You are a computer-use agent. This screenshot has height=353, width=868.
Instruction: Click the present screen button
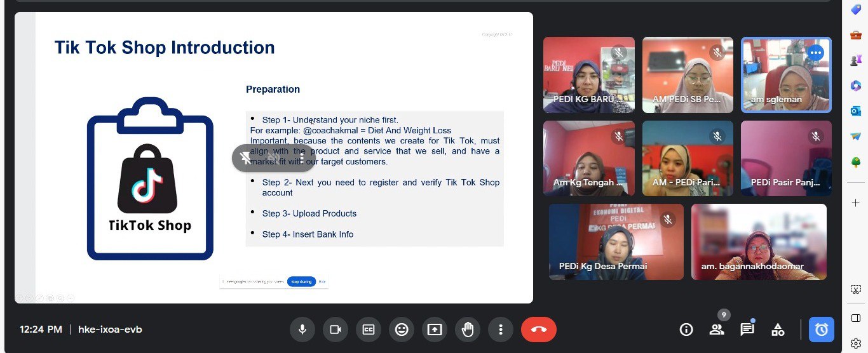pos(435,330)
